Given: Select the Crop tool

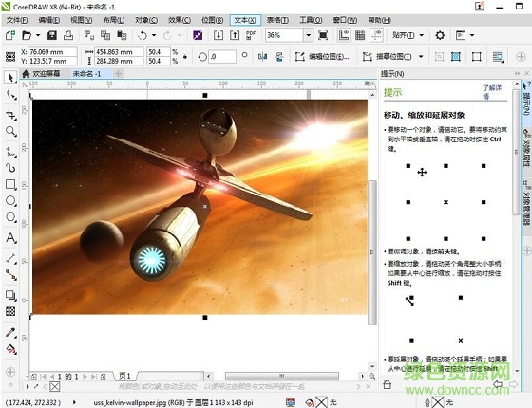Looking at the screenshot, I should point(10,115).
